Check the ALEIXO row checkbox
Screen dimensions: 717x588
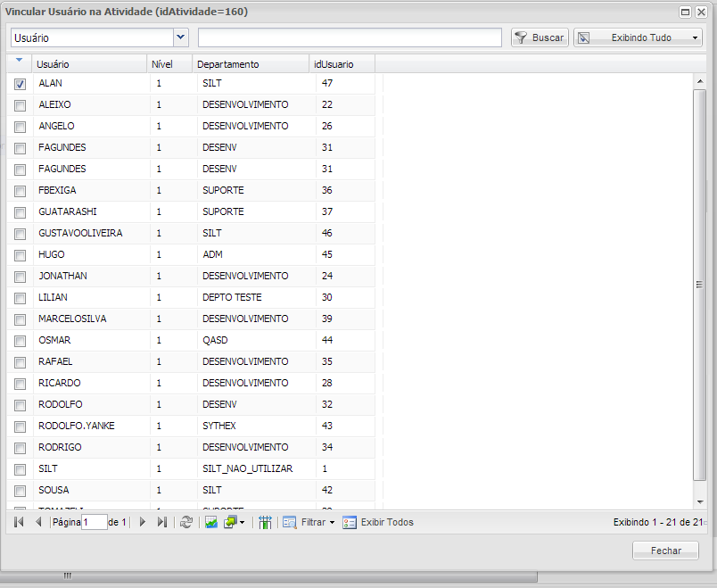click(20, 105)
